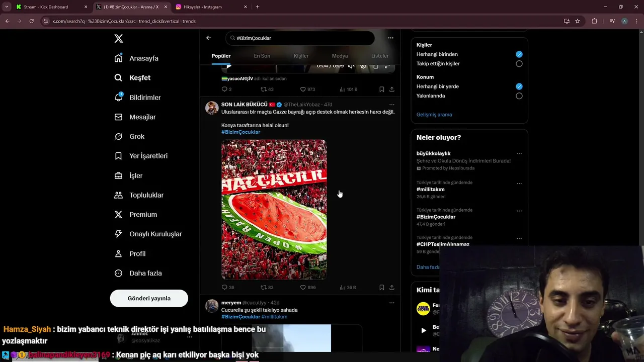This screenshot has width=644, height=362.
Task: Bookmark the yasuoARŞİV video post
Action: pyautogui.click(x=381, y=89)
